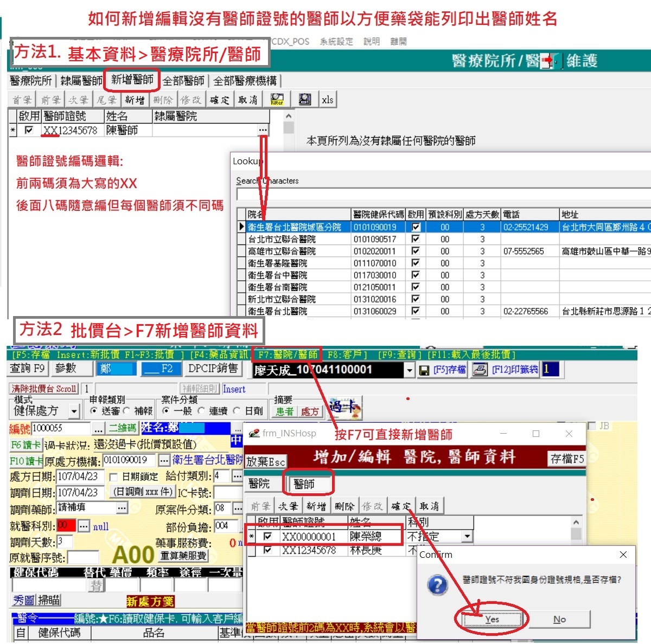651x644 pixels.
Task: Switch to 全部醫師 tab
Action: [x=183, y=81]
